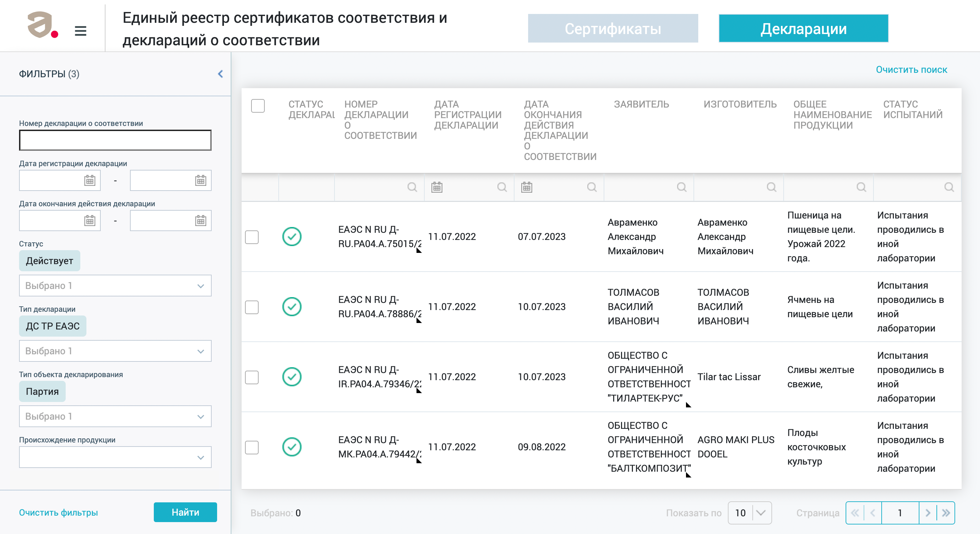Go to previous page of results
The image size is (980, 534).
873,513
